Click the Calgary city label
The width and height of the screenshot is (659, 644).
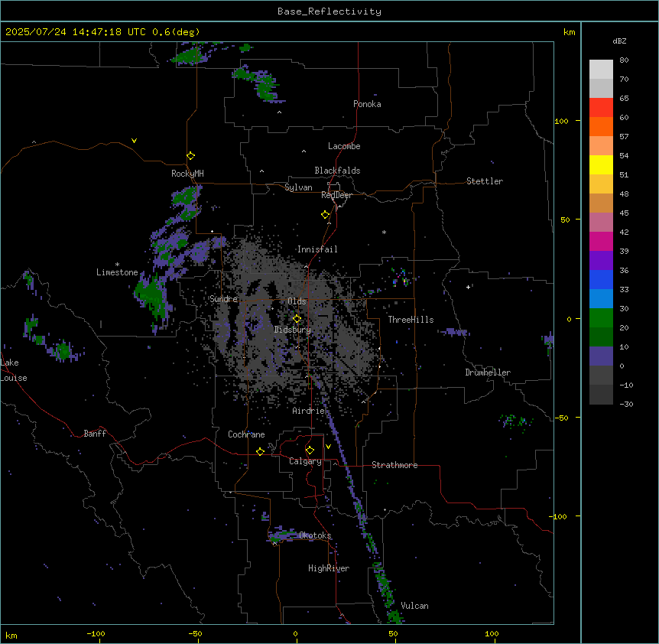coord(305,461)
